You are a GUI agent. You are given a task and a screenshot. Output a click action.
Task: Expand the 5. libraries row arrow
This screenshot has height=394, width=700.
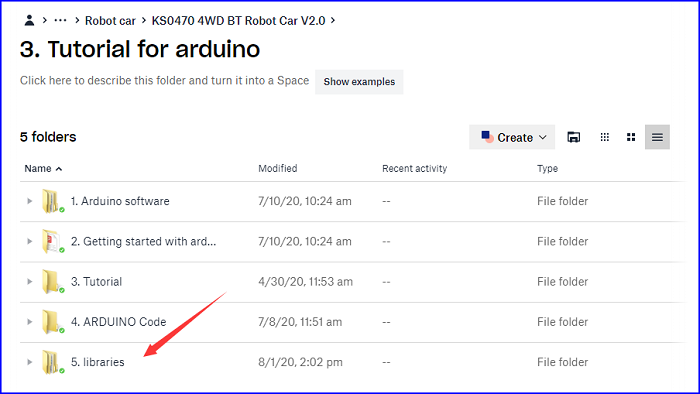coord(29,362)
